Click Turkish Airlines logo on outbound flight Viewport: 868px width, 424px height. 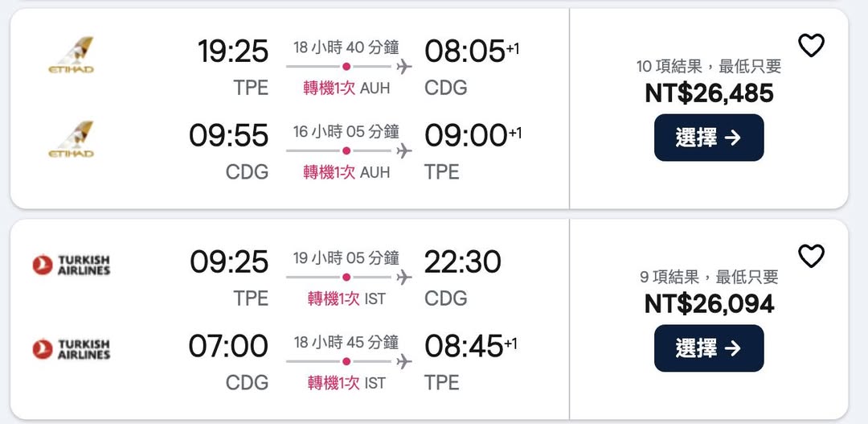(71, 265)
